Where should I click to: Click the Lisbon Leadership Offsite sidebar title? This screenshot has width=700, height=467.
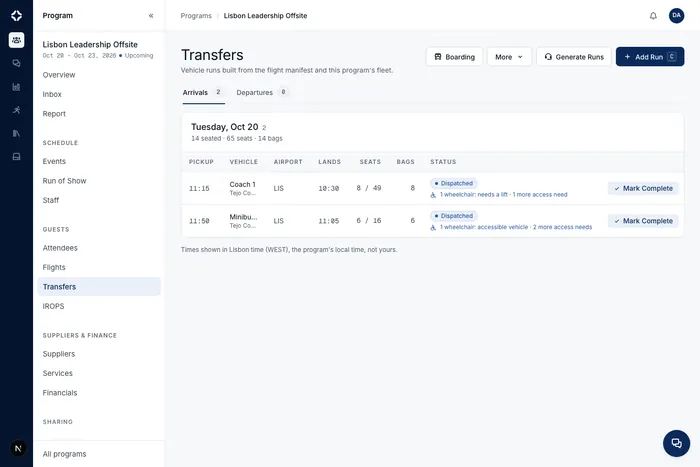click(x=90, y=44)
